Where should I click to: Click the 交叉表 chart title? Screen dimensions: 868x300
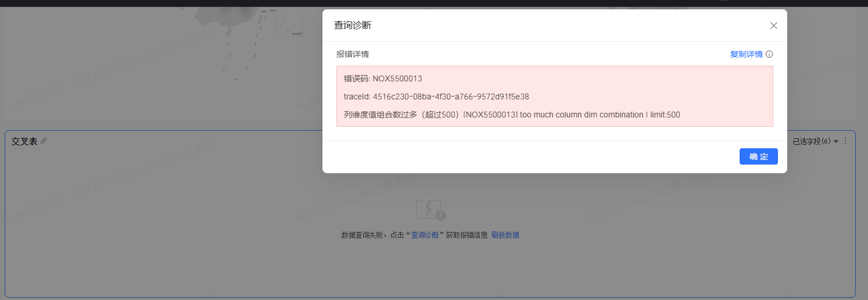tap(24, 141)
